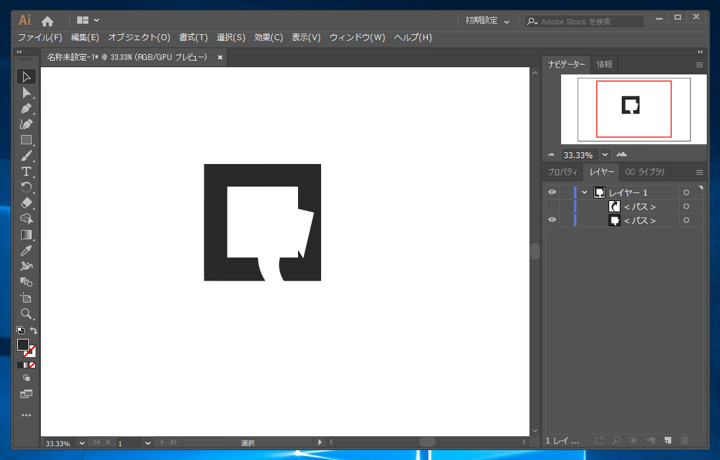This screenshot has height=460, width=720.
Task: Select the Pen tool
Action: pyautogui.click(x=26, y=109)
